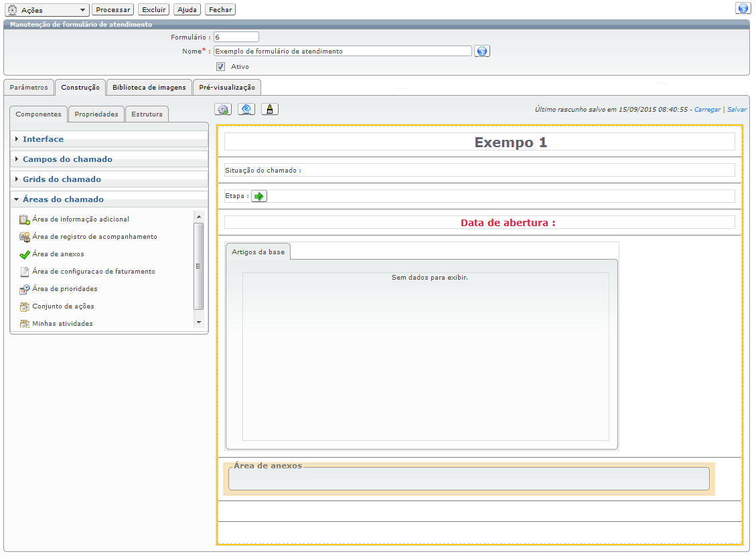Expand the Grids do chamado section

[x=109, y=179]
